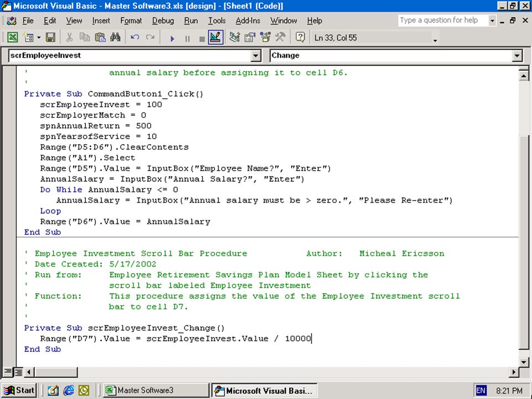Click the Windows Start button

19,391
